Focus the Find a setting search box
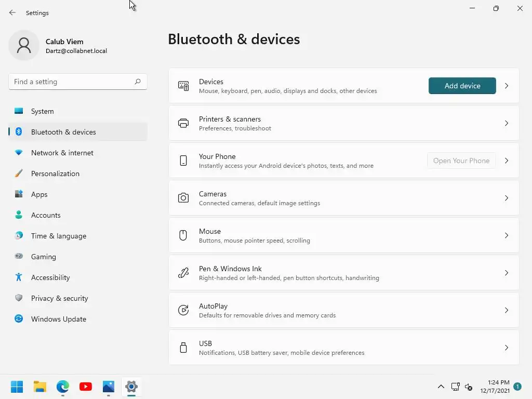 point(72,82)
